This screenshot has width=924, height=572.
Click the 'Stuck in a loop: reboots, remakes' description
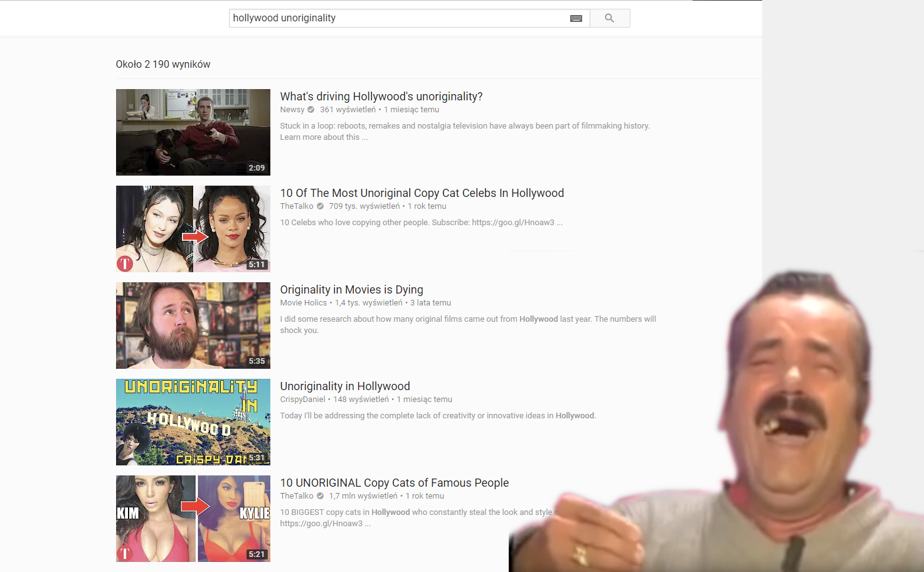click(465, 132)
